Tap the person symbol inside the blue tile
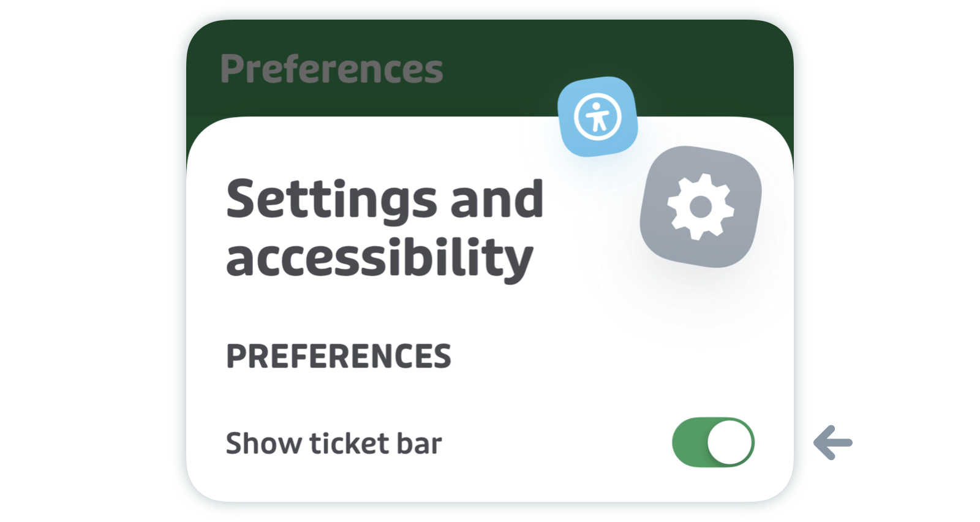Viewport: 980px width, 522px height. coord(597,116)
